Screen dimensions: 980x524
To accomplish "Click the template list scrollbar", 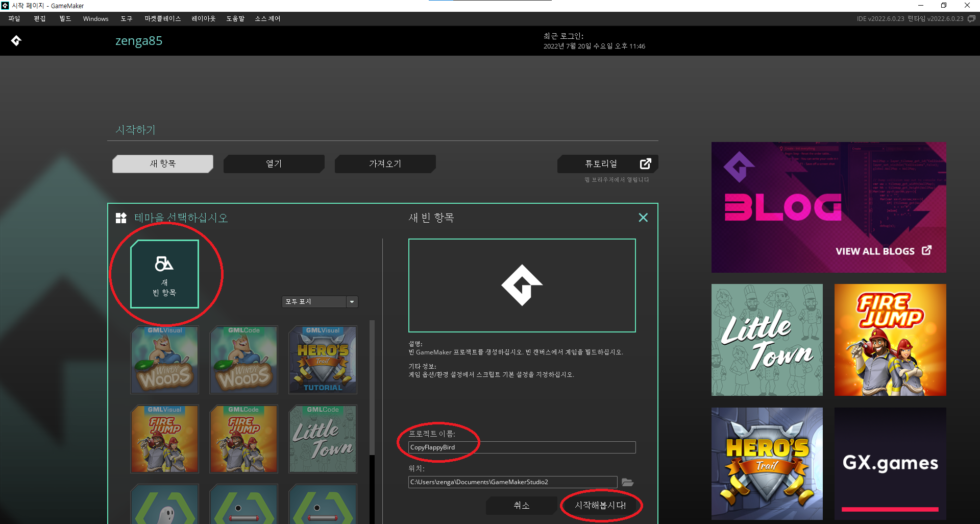I will point(372,388).
